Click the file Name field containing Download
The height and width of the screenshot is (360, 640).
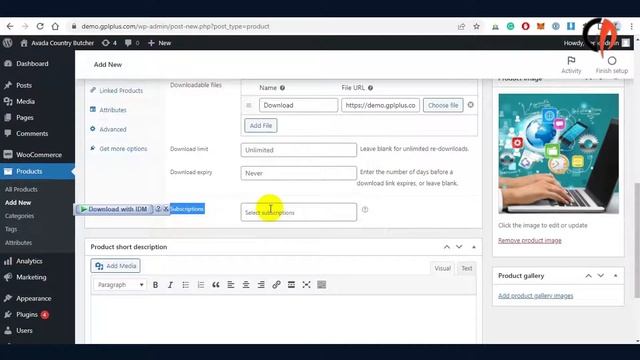[298, 105]
